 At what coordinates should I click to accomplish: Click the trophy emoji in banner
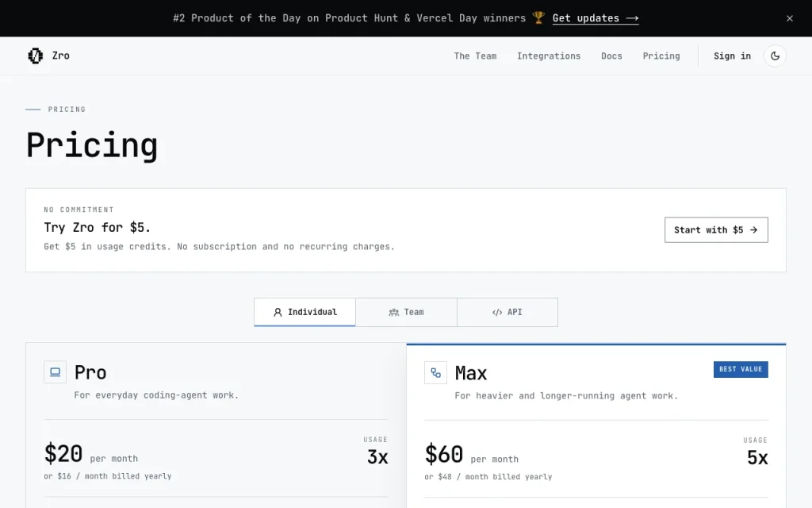(538, 17)
